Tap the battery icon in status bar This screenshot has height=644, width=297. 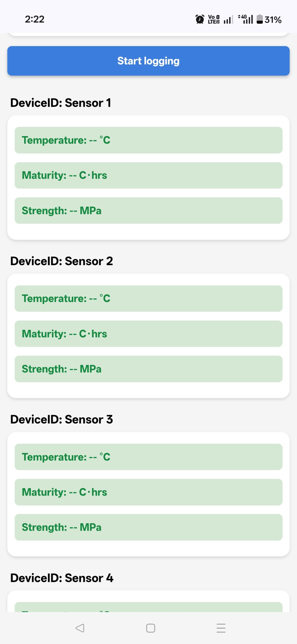(x=259, y=19)
